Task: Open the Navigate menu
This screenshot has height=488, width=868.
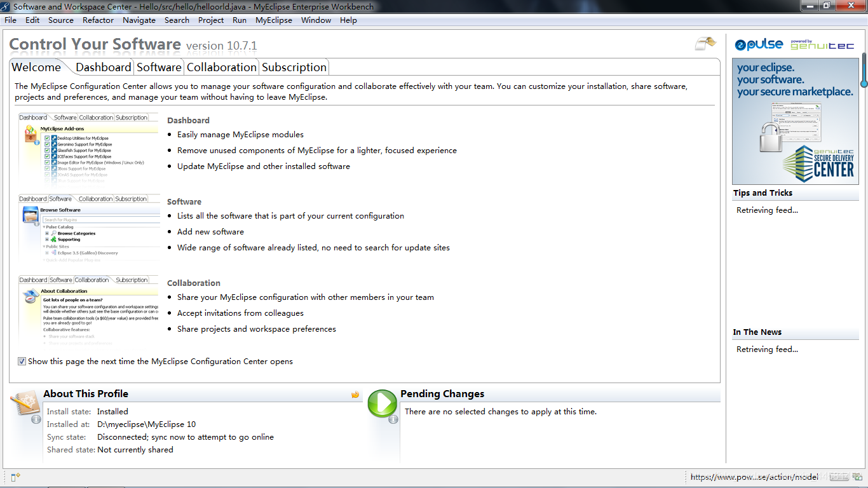Action: coord(139,20)
